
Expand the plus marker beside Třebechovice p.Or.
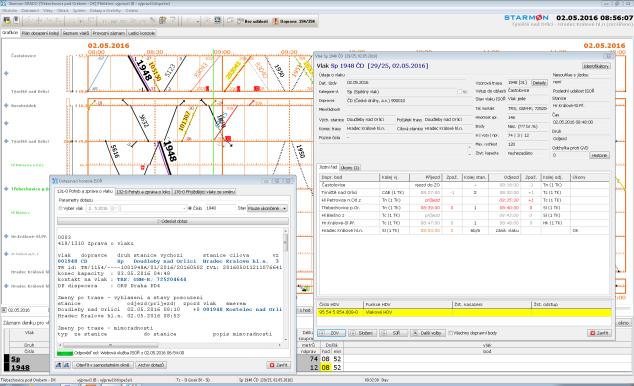pos(6,189)
